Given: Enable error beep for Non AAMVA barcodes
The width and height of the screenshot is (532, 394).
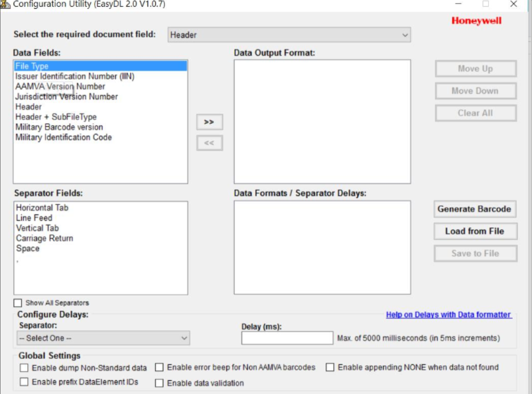Looking at the screenshot, I should (159, 367).
